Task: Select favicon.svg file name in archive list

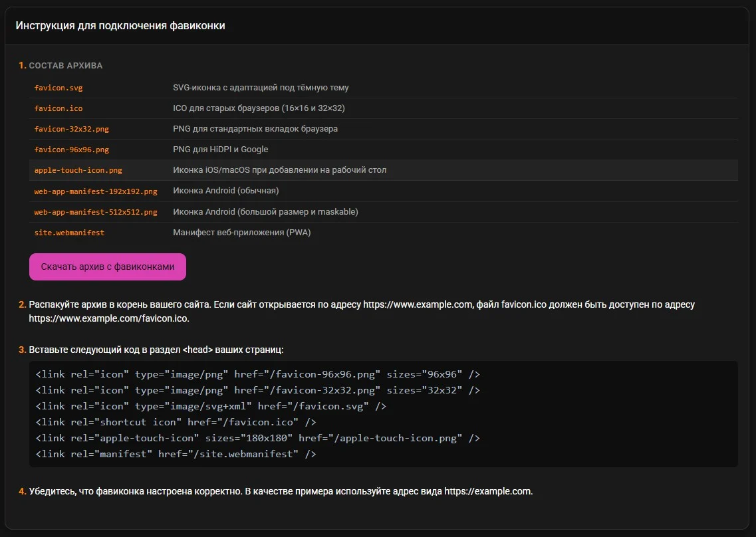Action: (59, 88)
